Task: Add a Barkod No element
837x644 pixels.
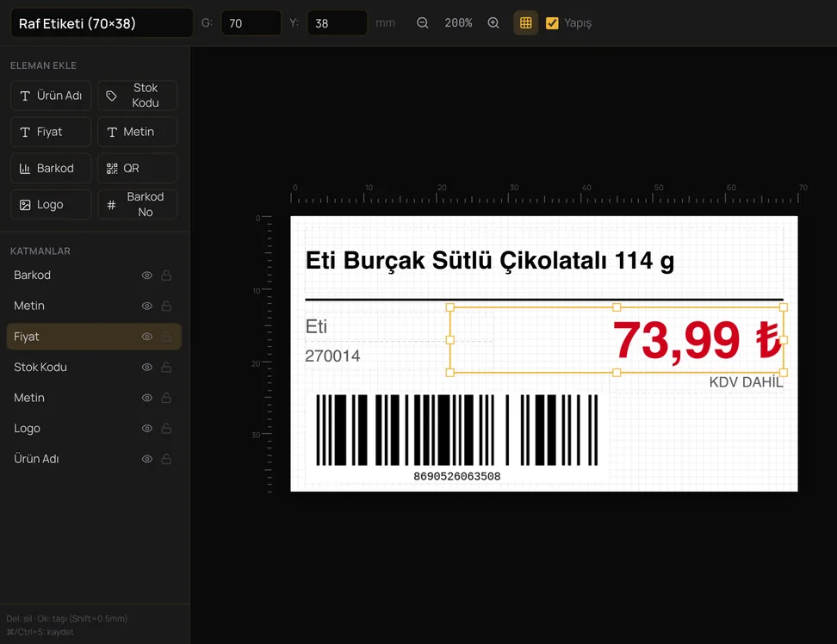Action: click(x=137, y=204)
